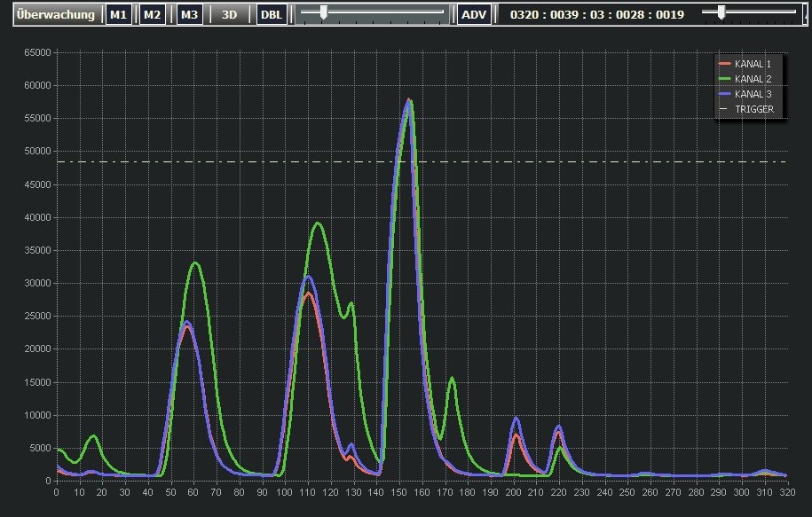Image resolution: width=812 pixels, height=517 pixels.
Task: Click the main peak of the curves near 155
Action: click(408, 101)
